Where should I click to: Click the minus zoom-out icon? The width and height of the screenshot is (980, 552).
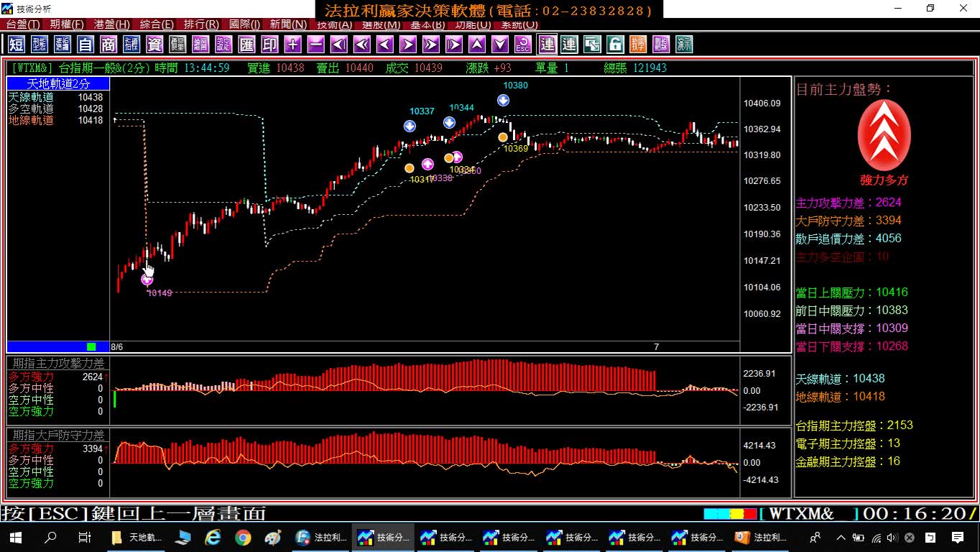[315, 45]
